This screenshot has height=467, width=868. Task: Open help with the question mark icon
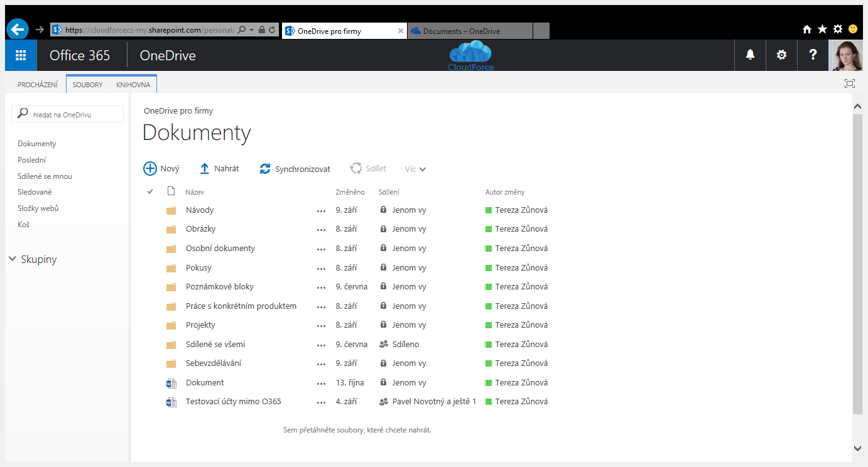[813, 55]
